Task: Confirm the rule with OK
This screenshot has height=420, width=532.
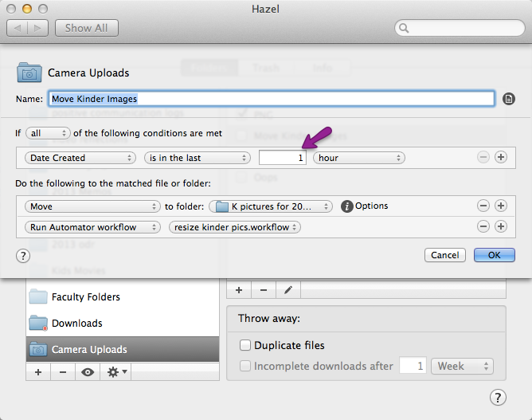Action: pyautogui.click(x=495, y=255)
